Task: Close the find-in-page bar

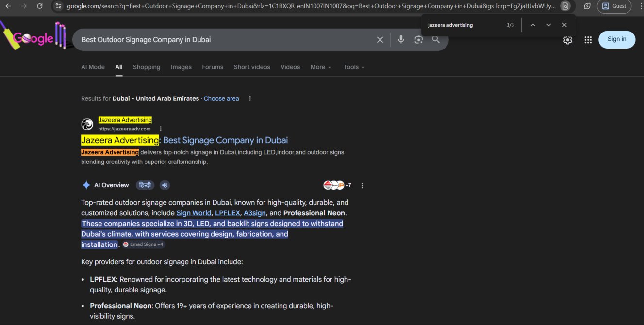Action: pyautogui.click(x=564, y=25)
